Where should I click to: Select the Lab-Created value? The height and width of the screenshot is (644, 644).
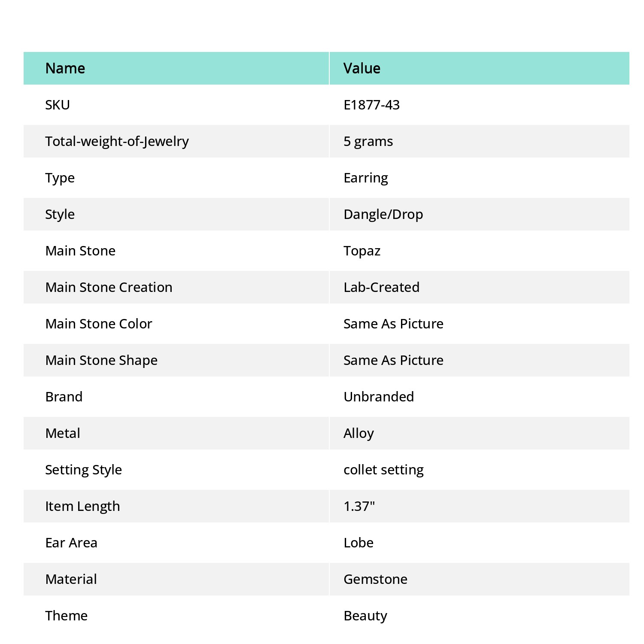coord(382,287)
